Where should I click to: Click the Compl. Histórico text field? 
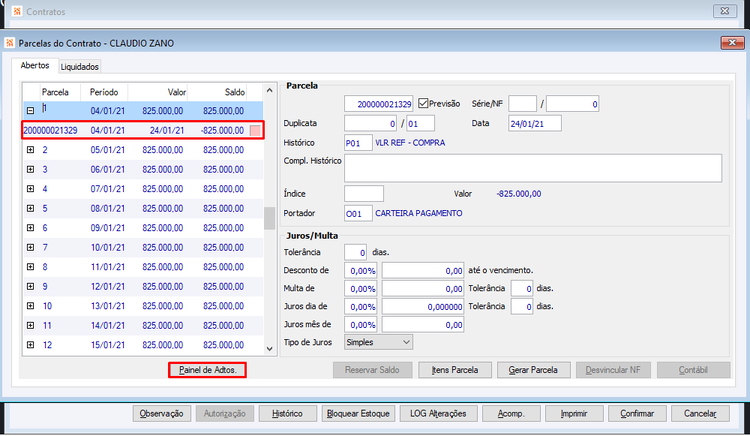pos(533,168)
